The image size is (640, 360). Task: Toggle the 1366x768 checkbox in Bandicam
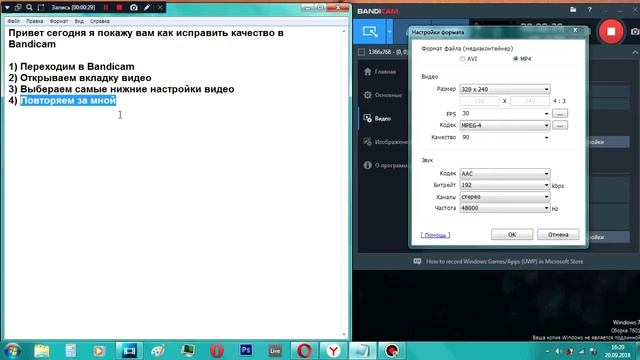(361, 52)
